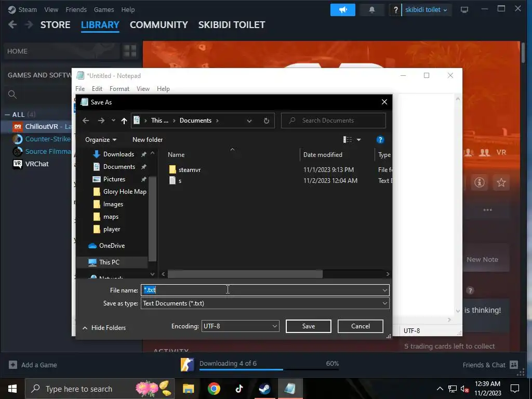Open the Steam Friends menu
This screenshot has height=399, width=532.
coord(76,10)
